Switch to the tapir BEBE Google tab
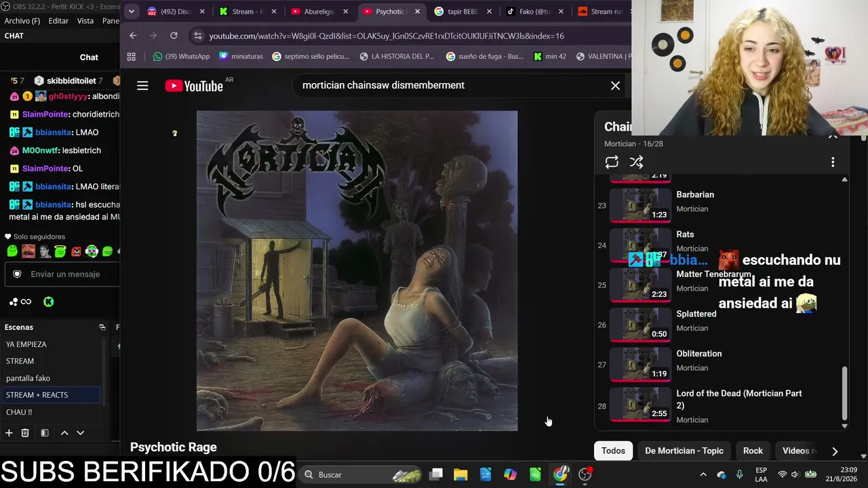This screenshot has width=868, height=488. [462, 12]
